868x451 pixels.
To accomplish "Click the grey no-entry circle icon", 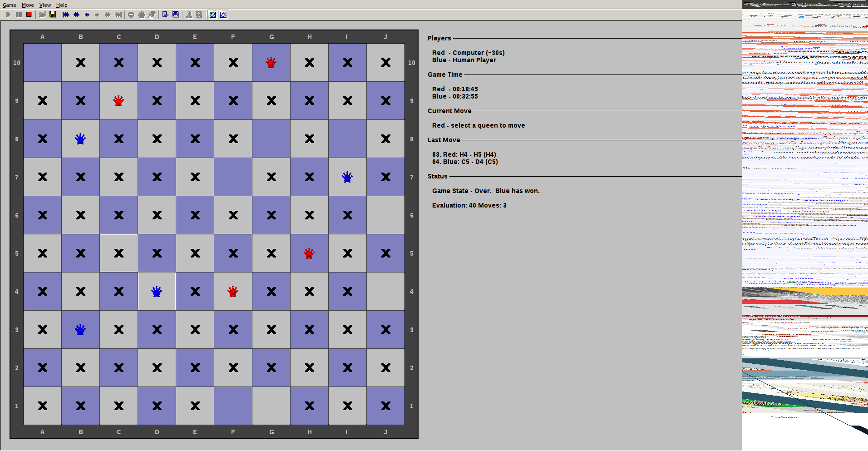I will (131, 15).
